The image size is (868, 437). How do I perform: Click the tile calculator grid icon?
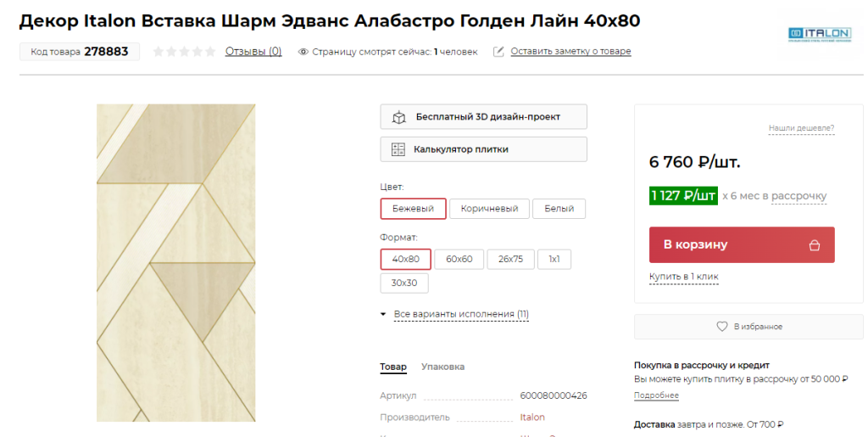(398, 149)
